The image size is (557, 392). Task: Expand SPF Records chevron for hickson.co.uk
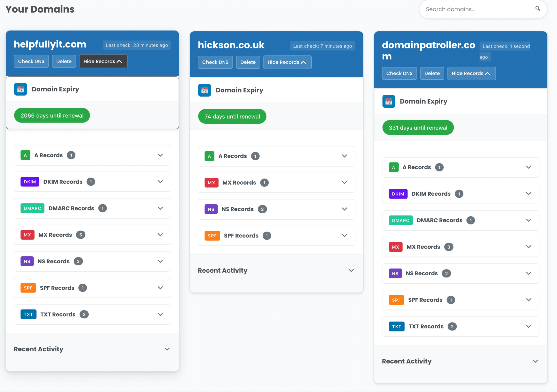click(x=344, y=236)
